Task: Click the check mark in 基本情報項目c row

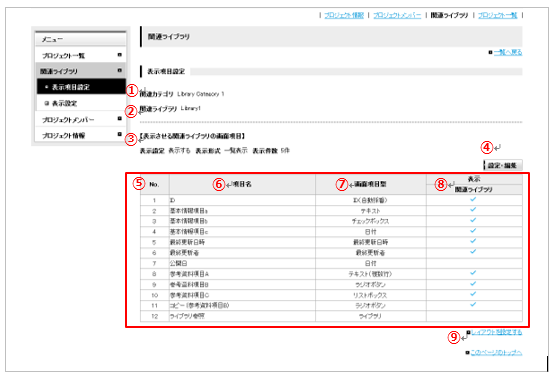Action: [x=473, y=231]
